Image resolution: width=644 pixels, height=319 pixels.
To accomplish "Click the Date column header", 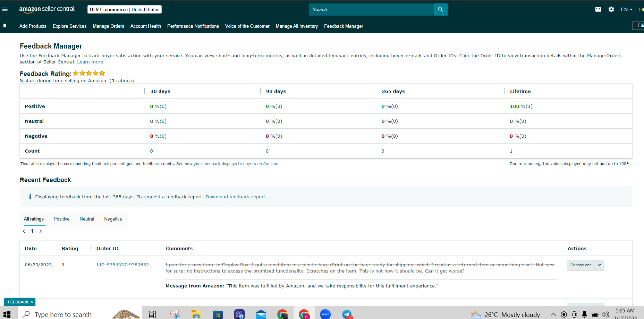I will (x=31, y=248).
